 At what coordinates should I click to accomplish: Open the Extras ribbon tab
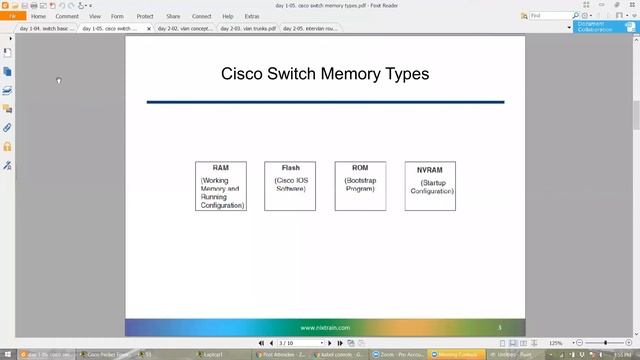coord(252,16)
